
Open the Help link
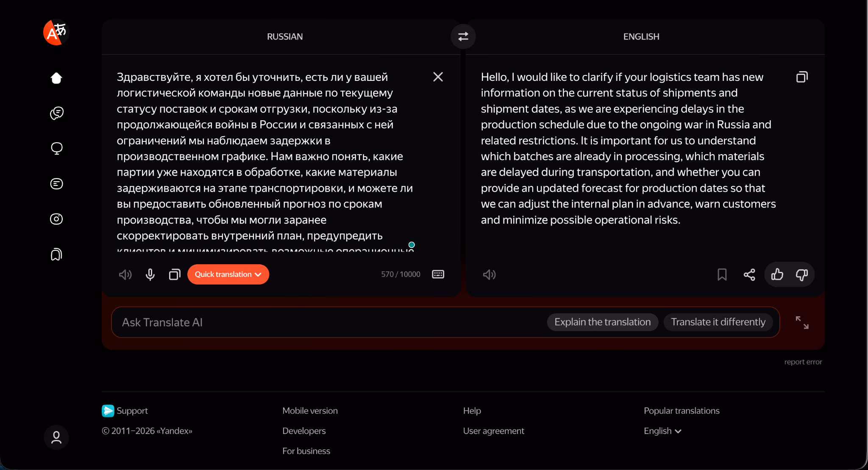pyautogui.click(x=472, y=411)
